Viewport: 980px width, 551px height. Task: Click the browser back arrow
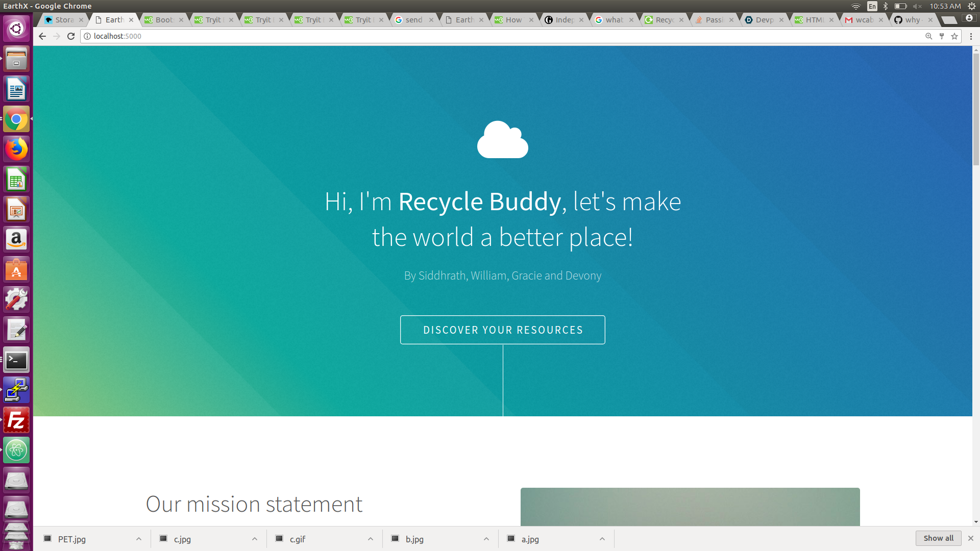click(42, 36)
